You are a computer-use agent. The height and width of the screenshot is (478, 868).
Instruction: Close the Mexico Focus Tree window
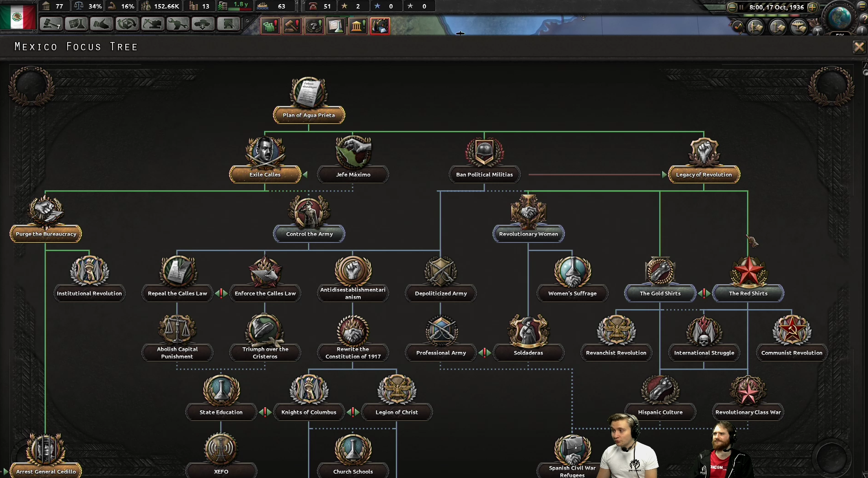858,47
